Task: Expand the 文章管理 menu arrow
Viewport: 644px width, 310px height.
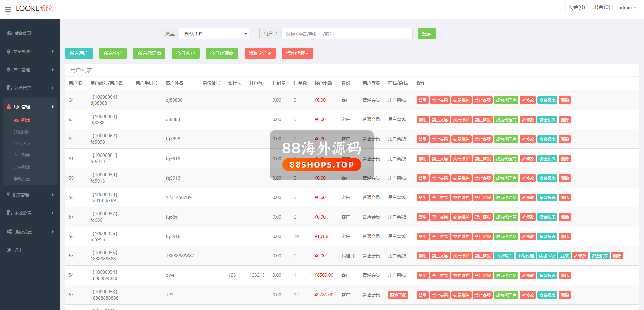Action: [x=53, y=51]
